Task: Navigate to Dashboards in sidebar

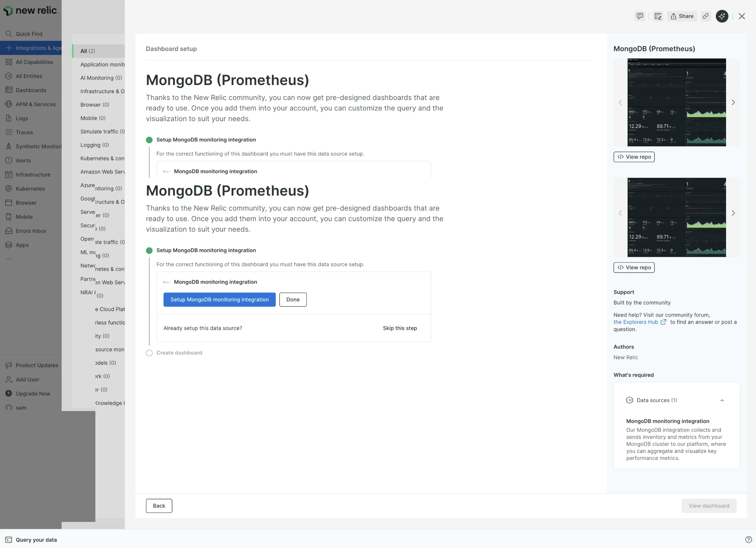Action: 26,90
